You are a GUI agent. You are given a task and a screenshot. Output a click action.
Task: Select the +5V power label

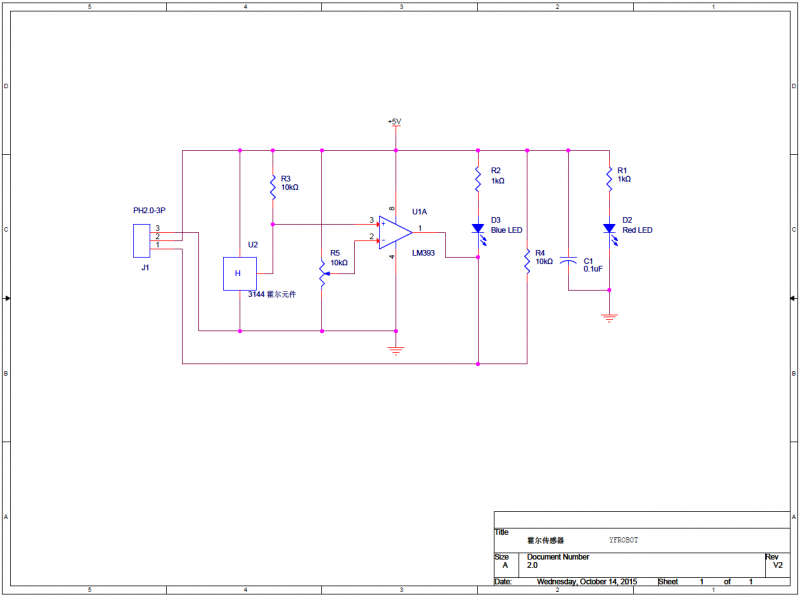[395, 122]
